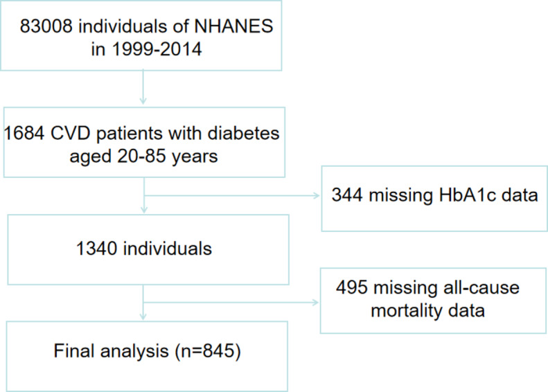
Task: Click the "(n=845)" text
Action: (x=205, y=353)
